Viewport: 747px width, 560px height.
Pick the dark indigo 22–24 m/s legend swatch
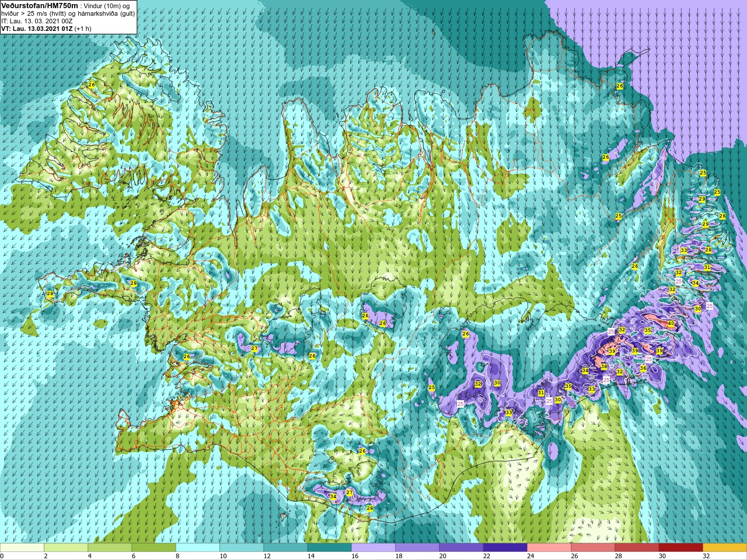pos(505,548)
